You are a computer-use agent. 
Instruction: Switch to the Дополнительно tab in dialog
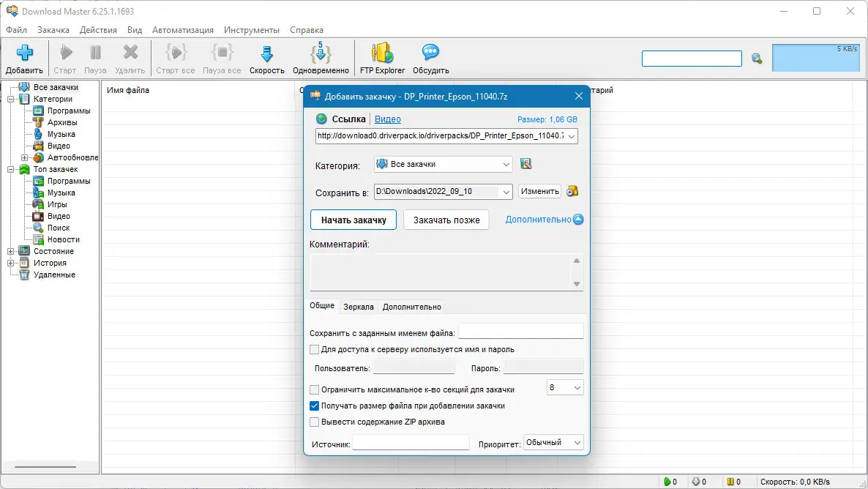click(412, 307)
